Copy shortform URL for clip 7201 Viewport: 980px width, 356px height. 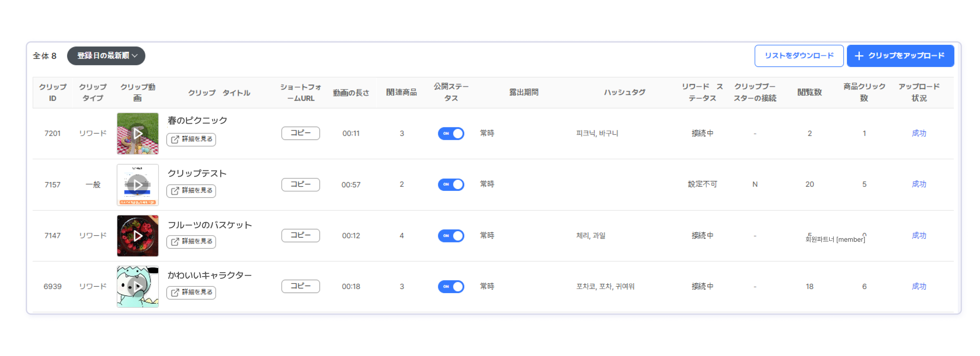(300, 133)
